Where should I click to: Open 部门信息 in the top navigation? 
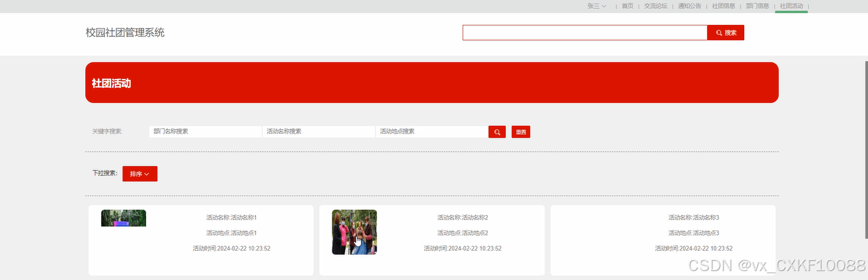[x=757, y=6]
